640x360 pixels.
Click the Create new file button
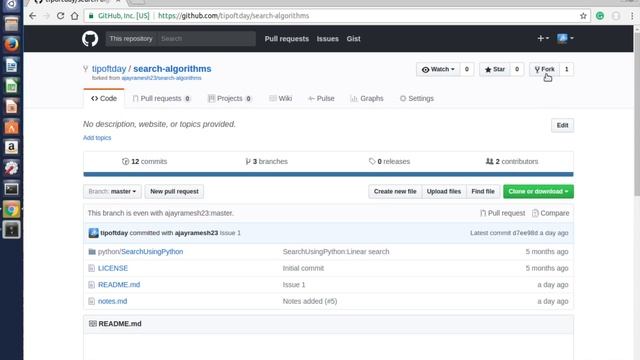coord(395,191)
